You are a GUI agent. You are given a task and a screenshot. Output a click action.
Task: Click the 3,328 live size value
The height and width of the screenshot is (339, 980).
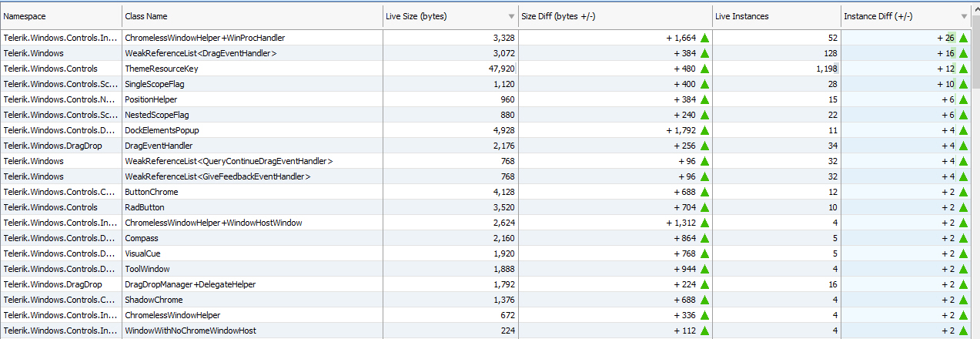click(x=503, y=38)
